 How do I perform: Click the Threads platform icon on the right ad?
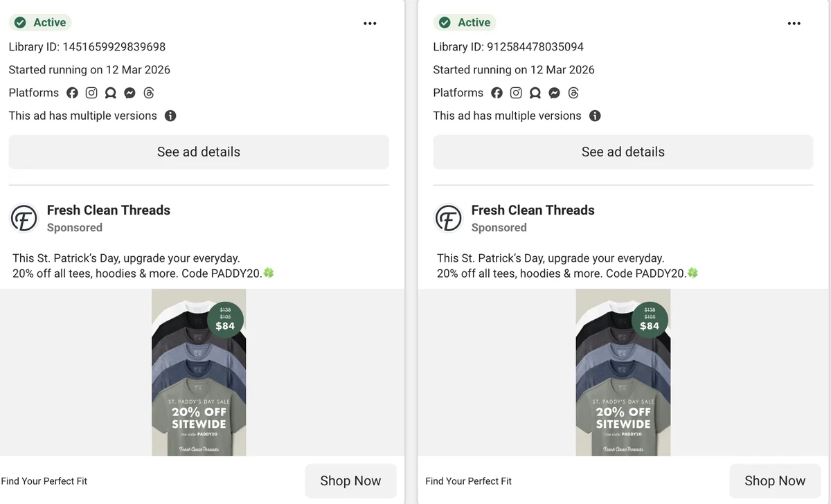pyautogui.click(x=573, y=92)
